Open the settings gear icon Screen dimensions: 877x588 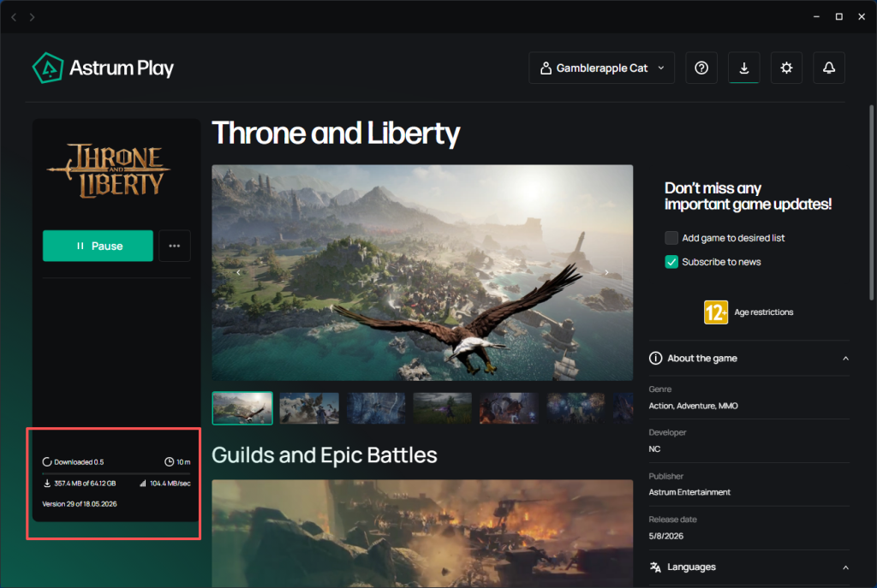point(786,68)
